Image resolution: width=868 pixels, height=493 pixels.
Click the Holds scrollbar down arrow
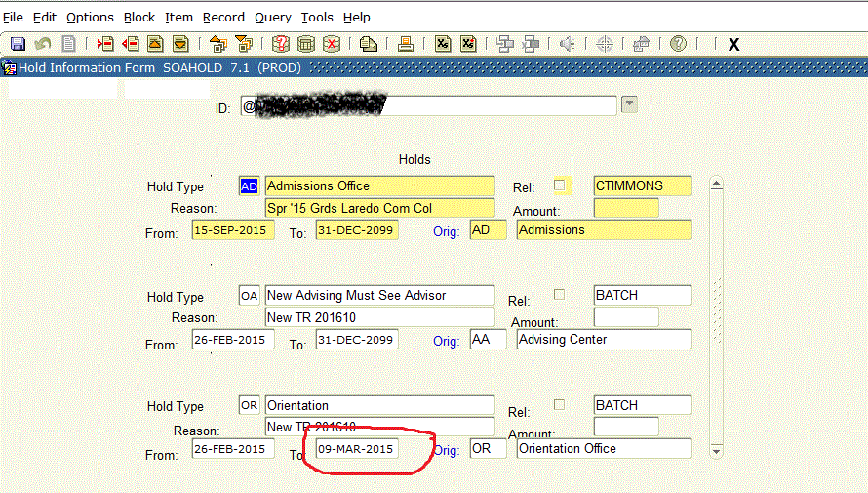pyautogui.click(x=716, y=451)
